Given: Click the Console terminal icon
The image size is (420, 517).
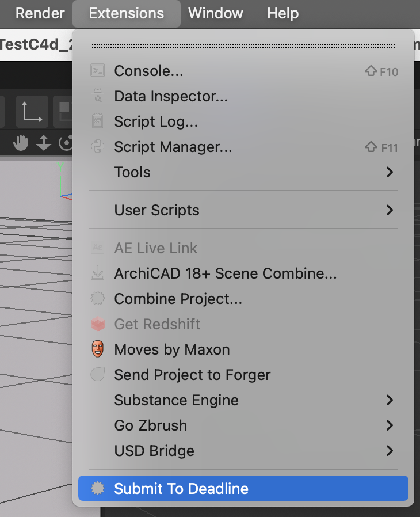Looking at the screenshot, I should pyautogui.click(x=97, y=71).
